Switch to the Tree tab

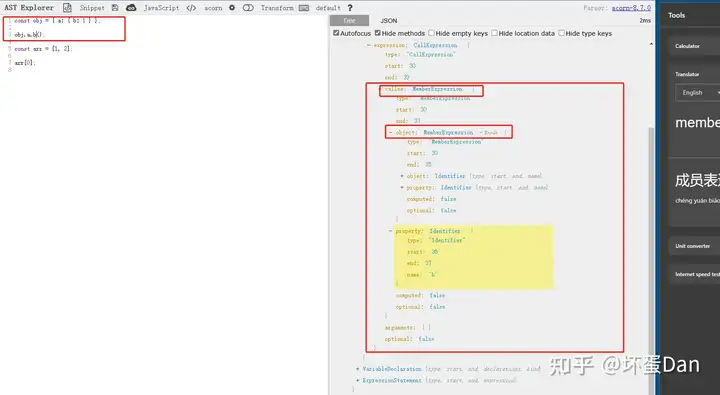349,21
